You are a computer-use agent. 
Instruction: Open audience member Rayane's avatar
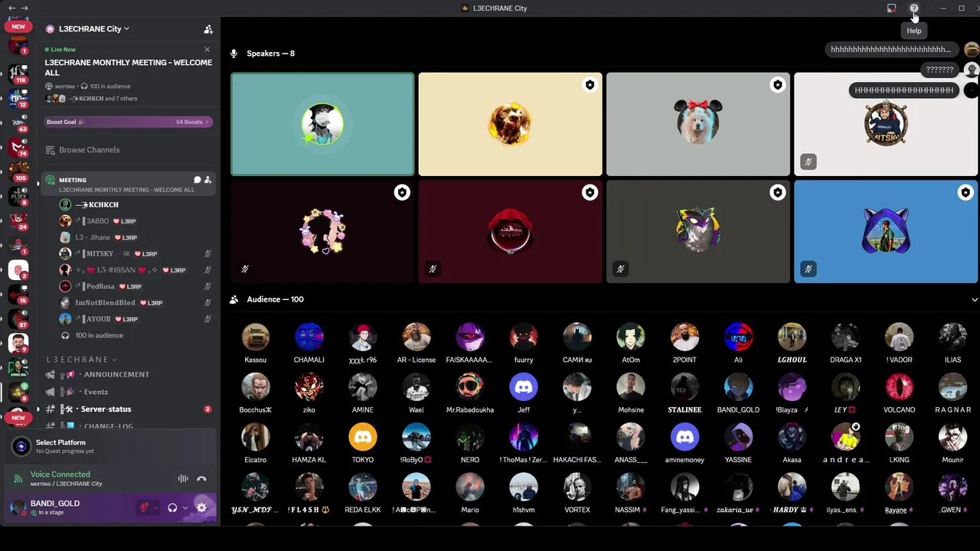pos(899,487)
